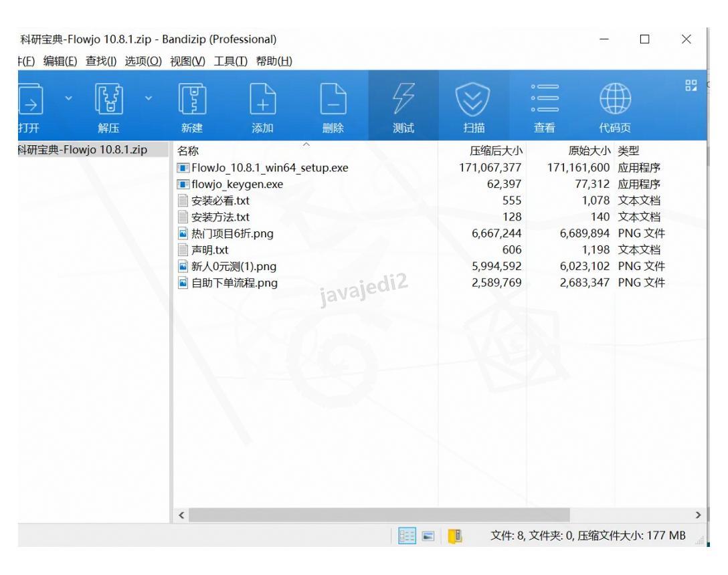This screenshot has height=575, width=728.
Task: Click the horizontal scrollbar thumb
Action: coord(379,515)
